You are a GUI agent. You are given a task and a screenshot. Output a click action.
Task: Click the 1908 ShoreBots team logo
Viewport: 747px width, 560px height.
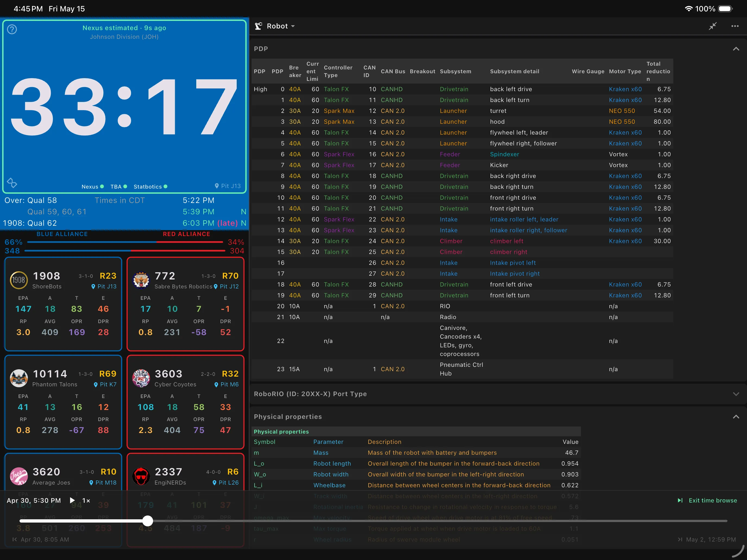point(18,280)
